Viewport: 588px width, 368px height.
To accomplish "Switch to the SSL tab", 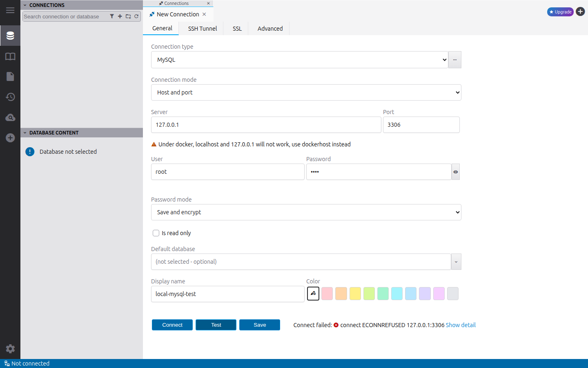I will [237, 29].
